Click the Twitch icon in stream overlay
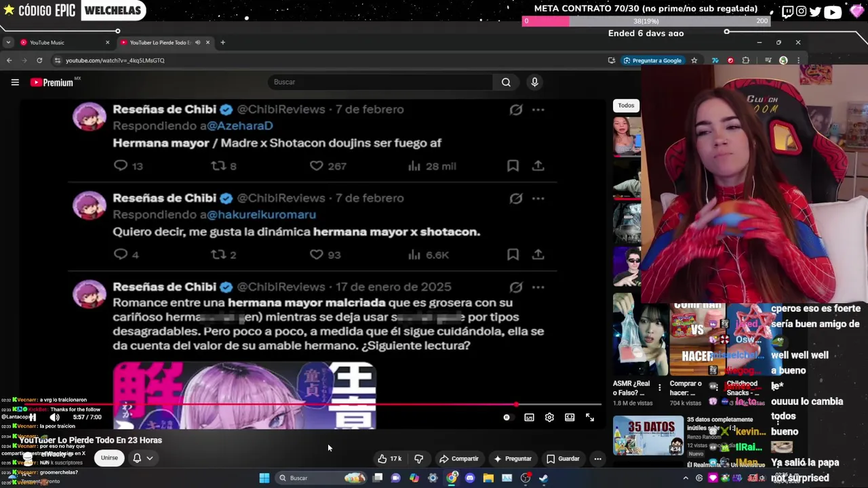 [787, 11]
